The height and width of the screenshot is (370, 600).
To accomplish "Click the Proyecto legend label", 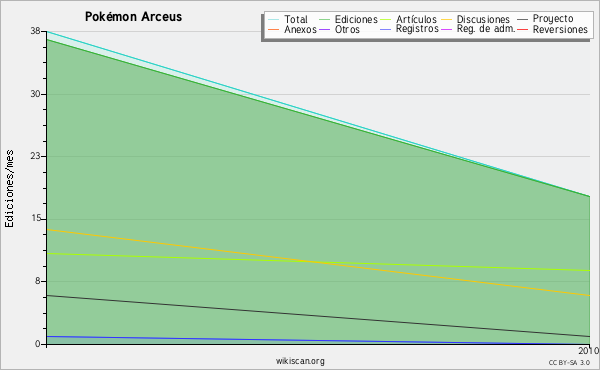I will click(553, 19).
